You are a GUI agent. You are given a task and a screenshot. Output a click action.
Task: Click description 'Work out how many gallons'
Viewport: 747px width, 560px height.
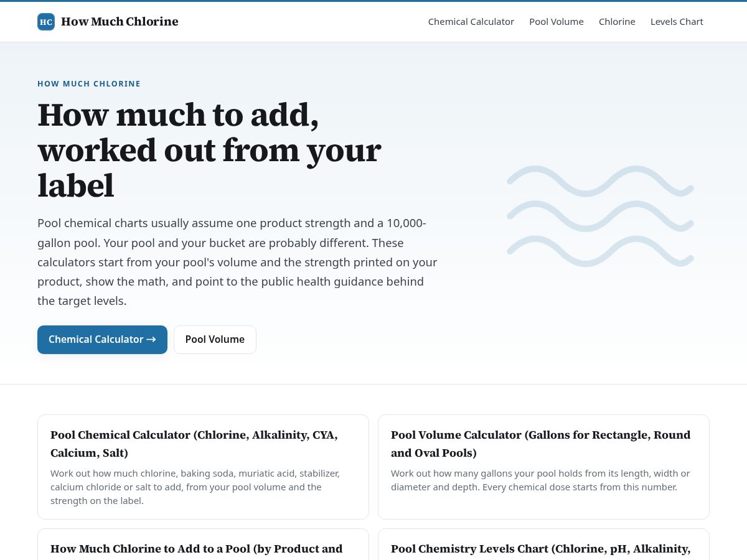[540, 480]
